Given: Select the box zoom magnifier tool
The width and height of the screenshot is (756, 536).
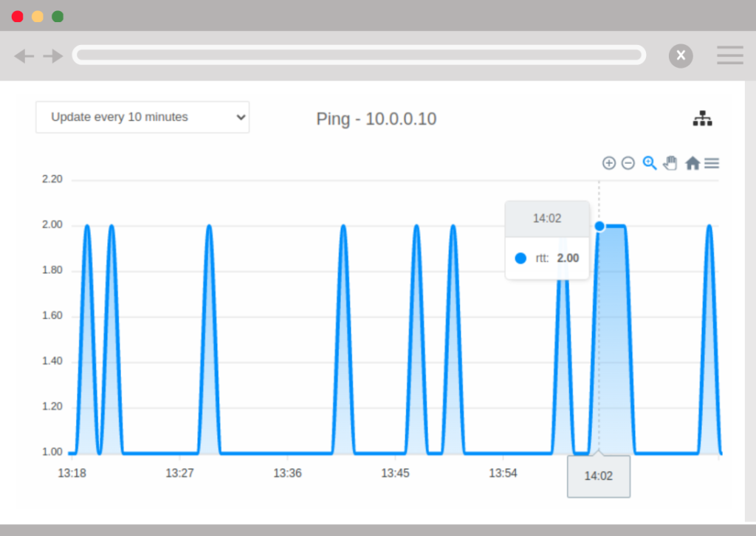Looking at the screenshot, I should click(649, 162).
